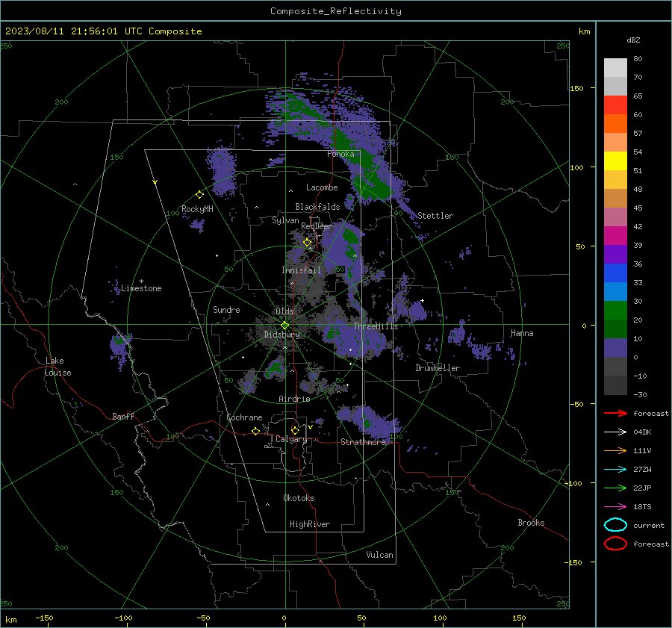Pick the slate-purple swatch between 10 and 0

point(615,347)
